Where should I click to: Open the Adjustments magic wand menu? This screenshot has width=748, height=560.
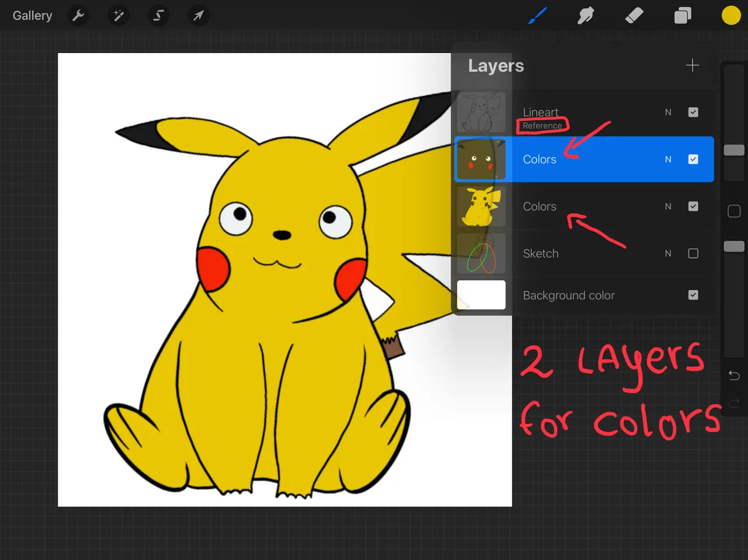coord(119,16)
